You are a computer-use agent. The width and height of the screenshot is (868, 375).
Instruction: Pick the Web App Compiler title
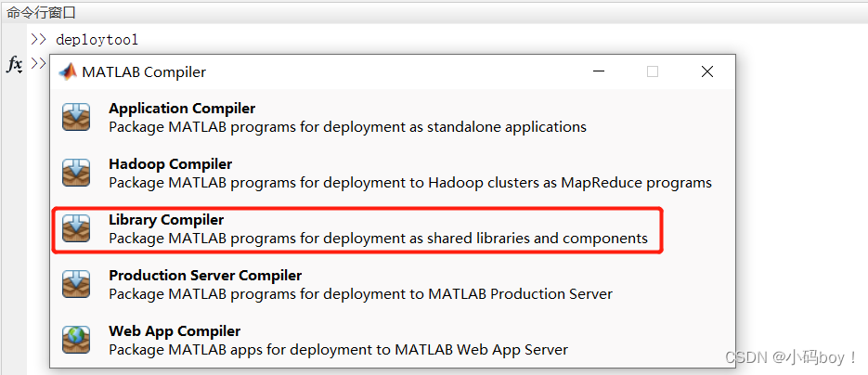[x=175, y=331]
